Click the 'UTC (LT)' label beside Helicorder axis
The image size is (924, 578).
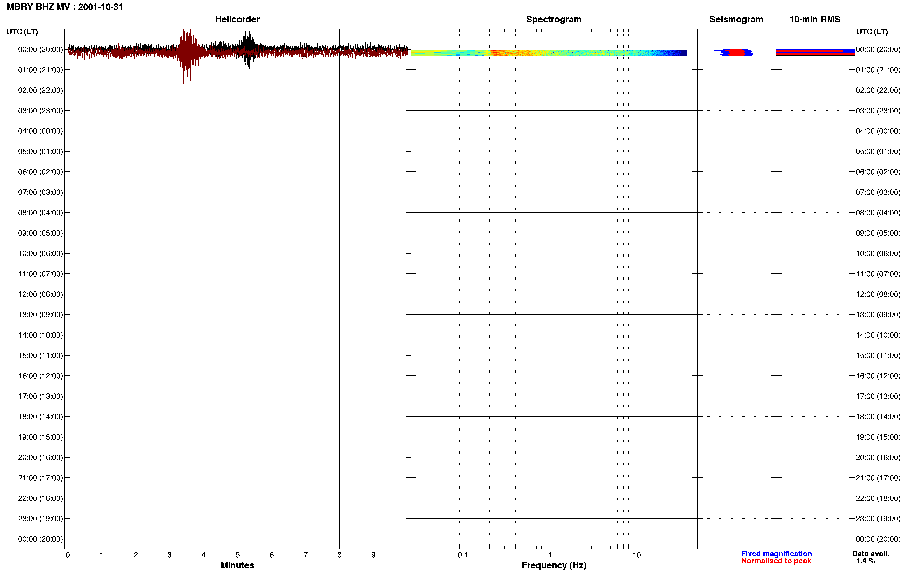(22, 32)
